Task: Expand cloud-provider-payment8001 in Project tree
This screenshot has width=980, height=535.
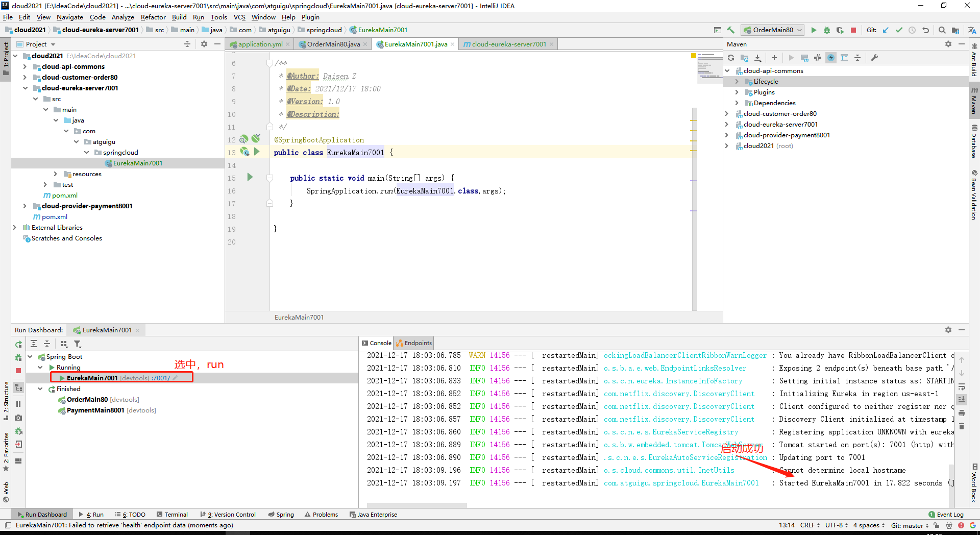Action: [24, 206]
